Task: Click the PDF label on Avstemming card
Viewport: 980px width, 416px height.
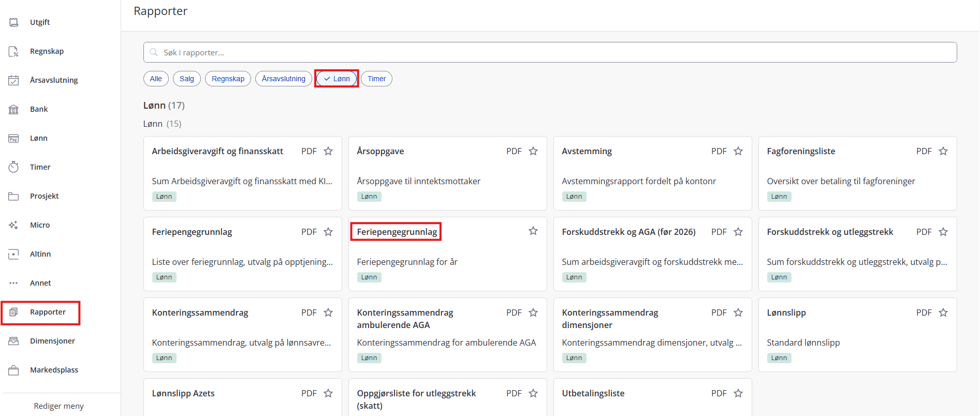Action: tap(719, 151)
